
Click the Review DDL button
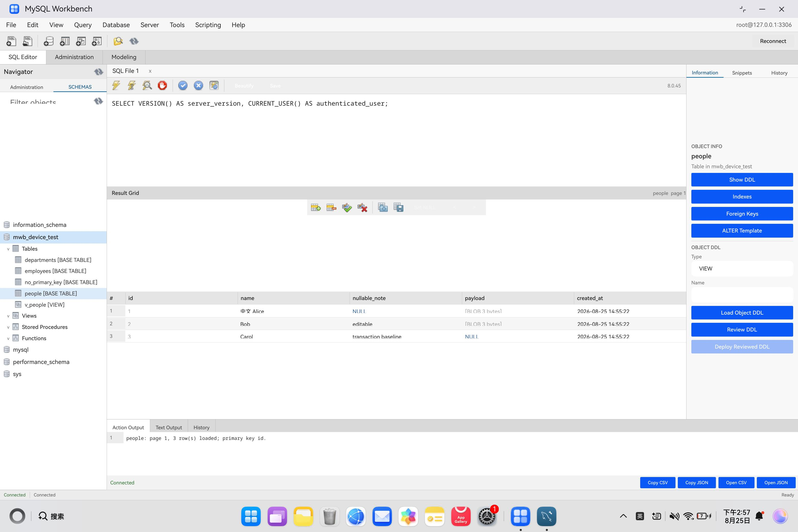742,329
